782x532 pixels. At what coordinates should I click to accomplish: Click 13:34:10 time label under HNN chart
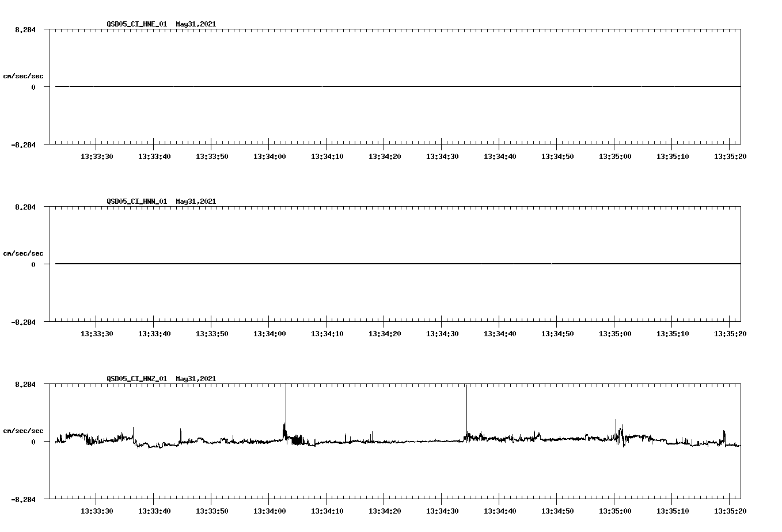(327, 334)
